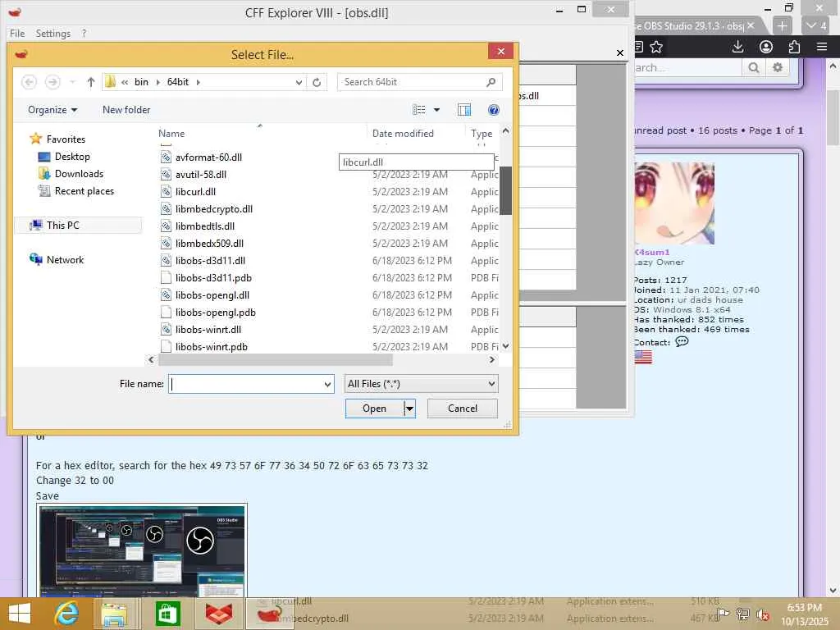Click New folder button
Viewport: 840px width, 630px height.
[x=126, y=110]
